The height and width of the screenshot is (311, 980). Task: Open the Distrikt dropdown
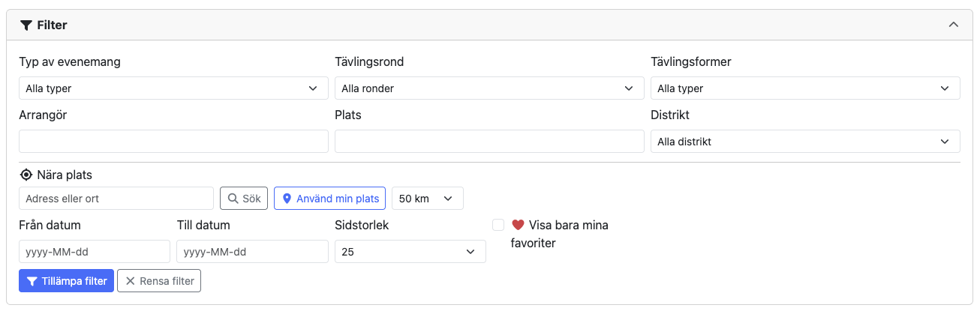point(804,142)
